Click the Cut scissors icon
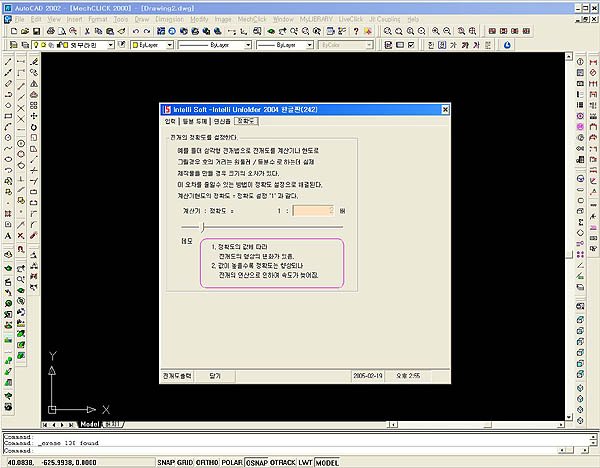The image size is (600, 468). pyautogui.click(x=87, y=31)
